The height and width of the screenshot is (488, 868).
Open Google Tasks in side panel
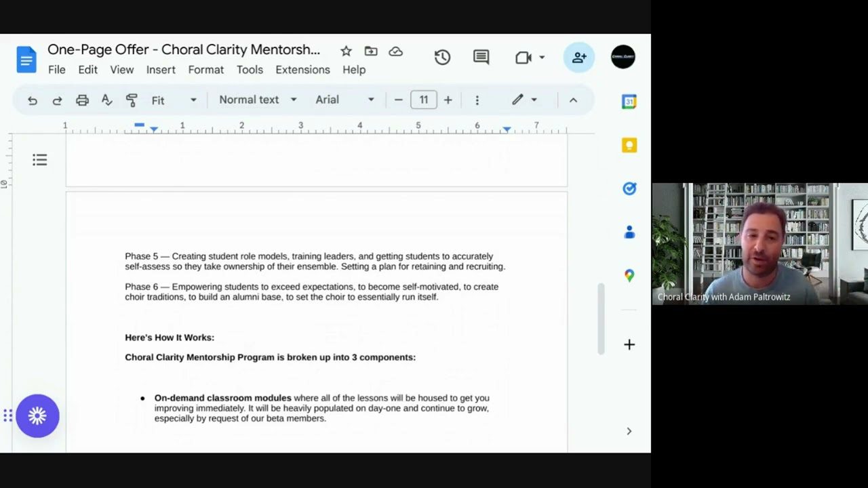(629, 188)
